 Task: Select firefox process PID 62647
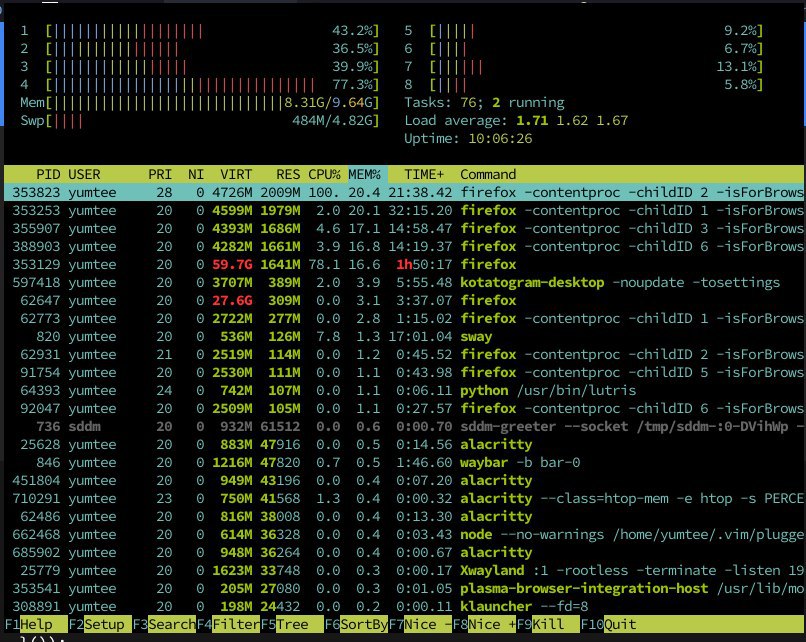click(405, 300)
